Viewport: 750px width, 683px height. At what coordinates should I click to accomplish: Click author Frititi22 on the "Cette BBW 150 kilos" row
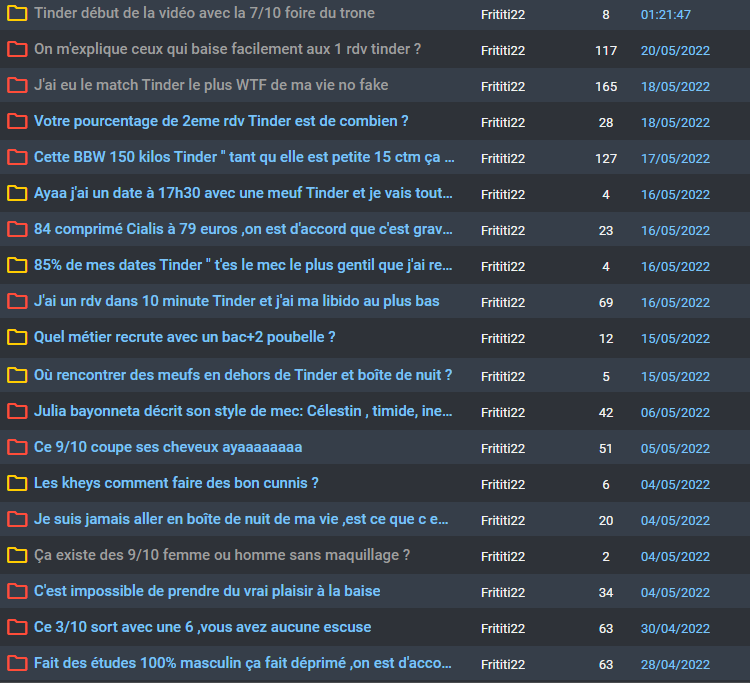click(x=503, y=159)
